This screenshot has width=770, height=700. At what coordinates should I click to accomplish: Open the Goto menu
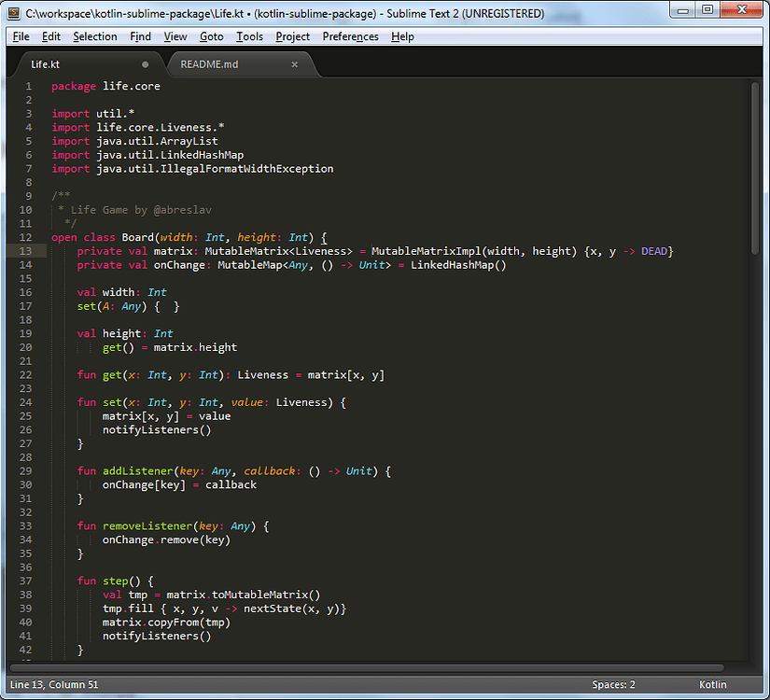(211, 36)
